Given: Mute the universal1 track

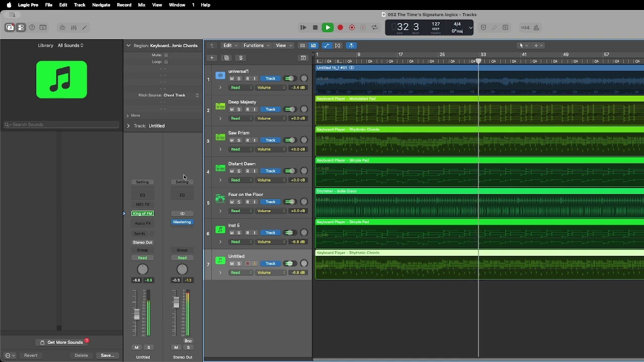Looking at the screenshot, I should pyautogui.click(x=232, y=79).
